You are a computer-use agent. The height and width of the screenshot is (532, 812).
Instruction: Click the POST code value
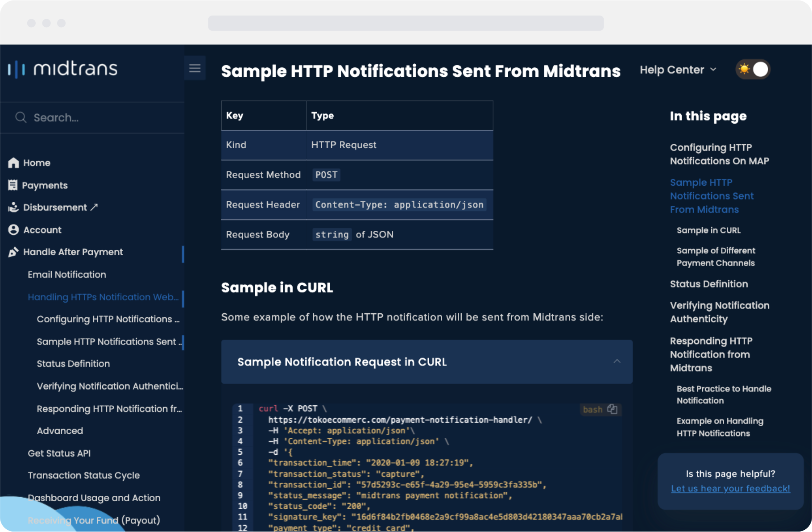(327, 175)
